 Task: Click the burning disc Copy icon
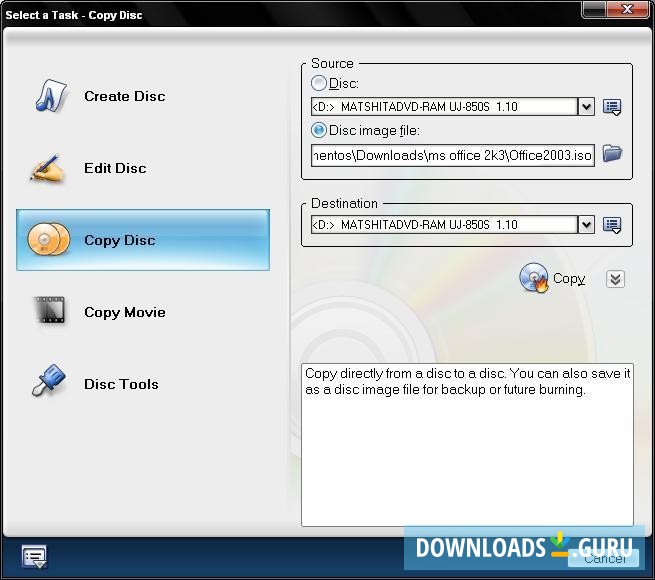[534, 278]
